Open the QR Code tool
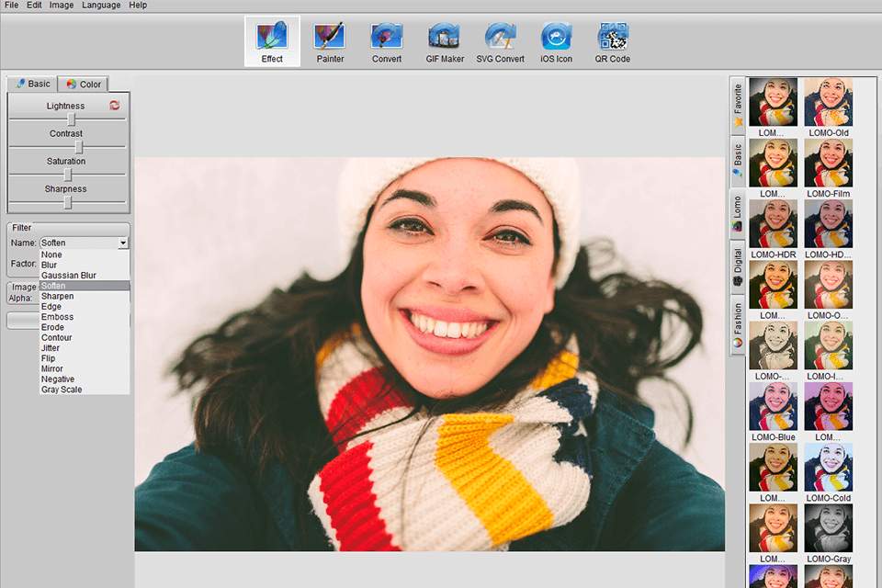882x588 pixels. click(613, 42)
